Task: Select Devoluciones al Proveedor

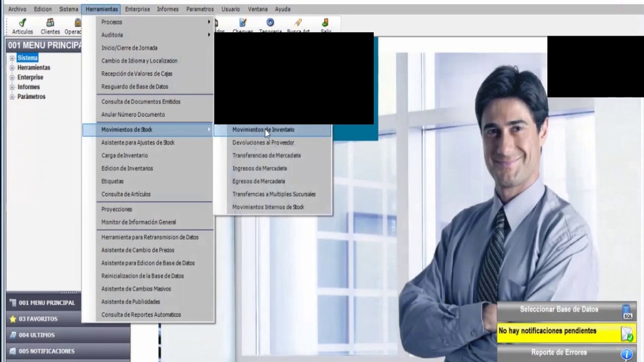Action: coord(273,143)
